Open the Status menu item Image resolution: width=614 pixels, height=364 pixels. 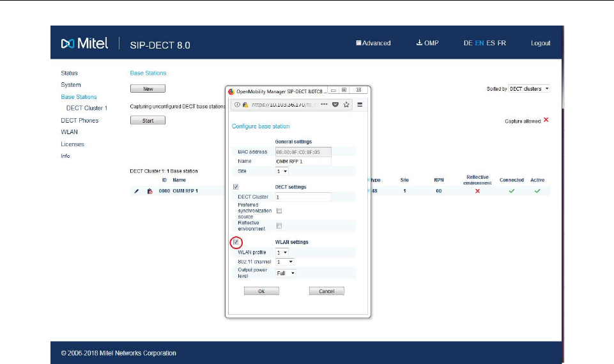[69, 73]
